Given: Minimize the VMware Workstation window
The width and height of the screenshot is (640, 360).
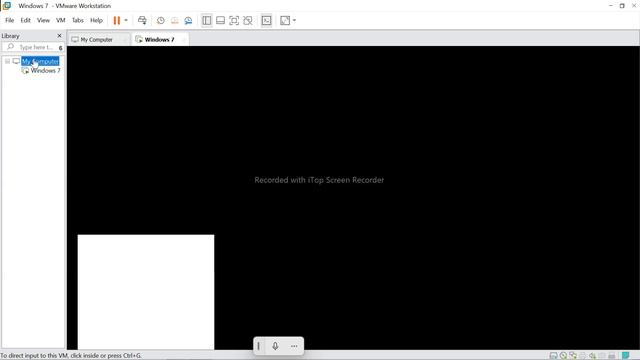Looking at the screenshot, I should (611, 6).
